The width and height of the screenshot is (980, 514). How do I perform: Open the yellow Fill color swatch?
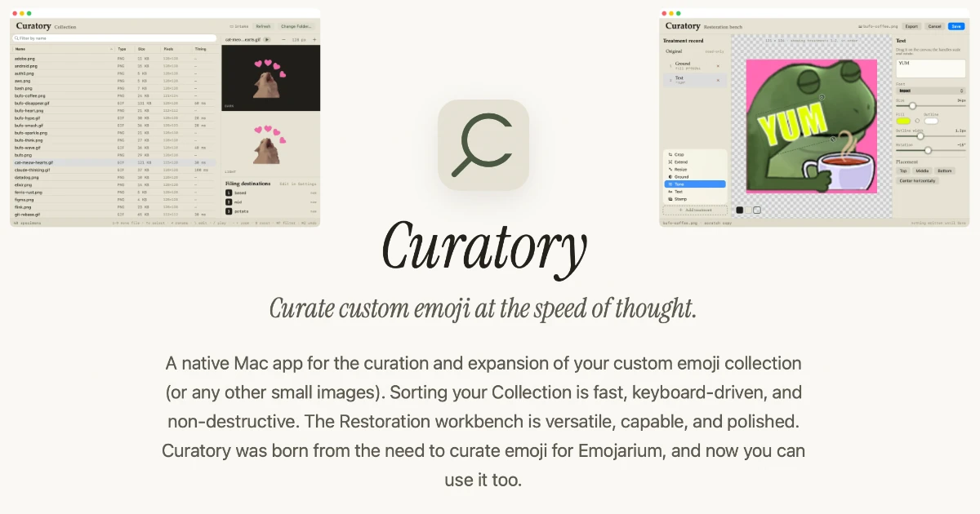[x=903, y=121]
